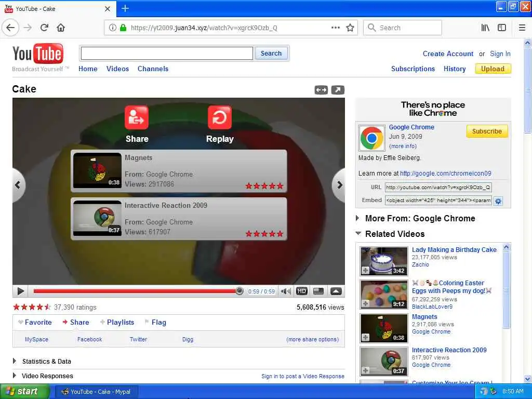Show next suggested videos with the right arrow
532x399 pixels.
[339, 185]
